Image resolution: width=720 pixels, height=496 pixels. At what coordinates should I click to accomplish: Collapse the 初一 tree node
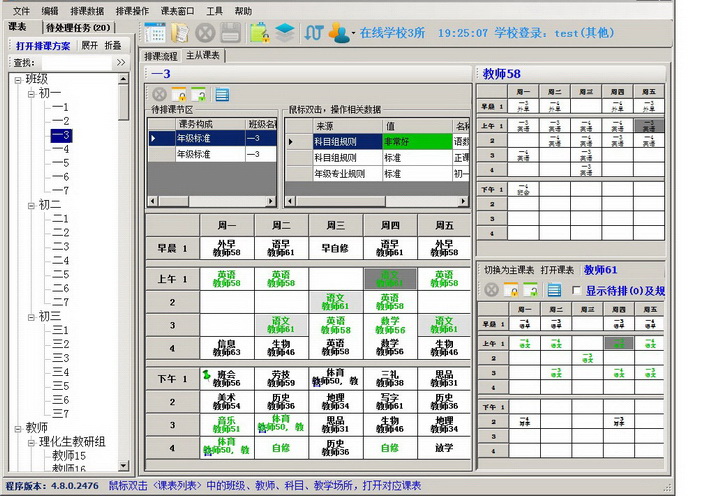point(29,93)
